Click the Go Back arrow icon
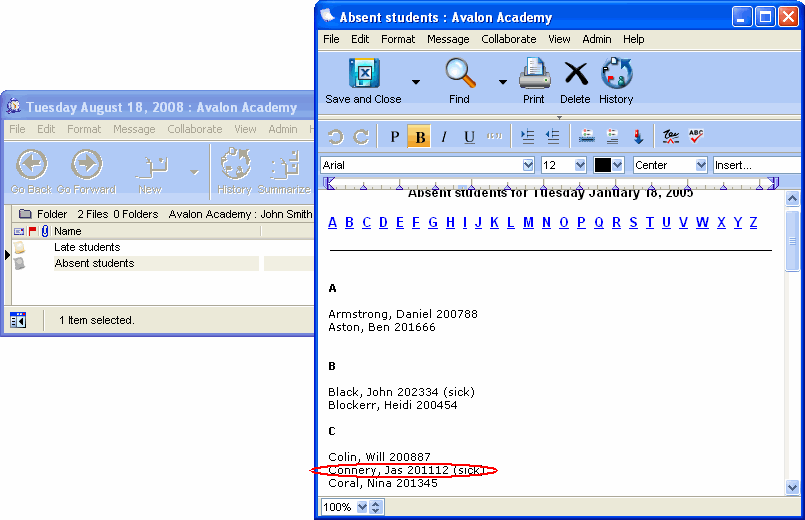 32,164
